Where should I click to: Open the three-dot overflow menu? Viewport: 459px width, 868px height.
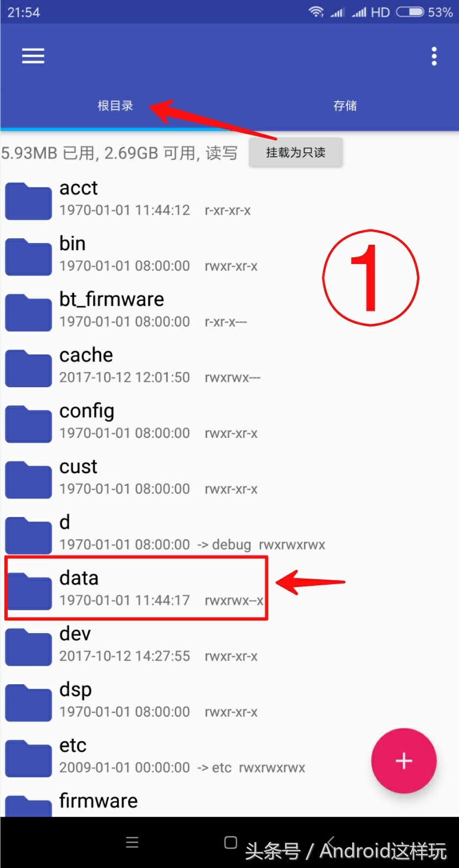pyautogui.click(x=434, y=56)
